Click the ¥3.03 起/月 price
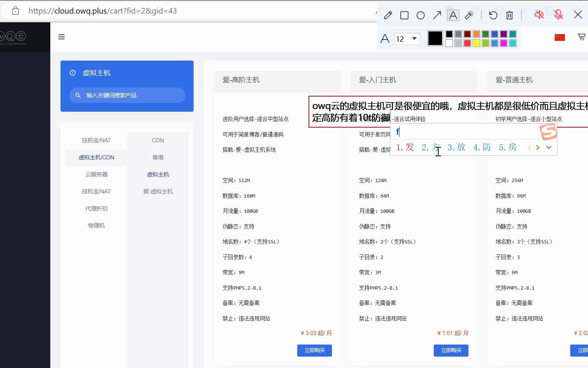The height and width of the screenshot is (368, 588). pos(316,333)
